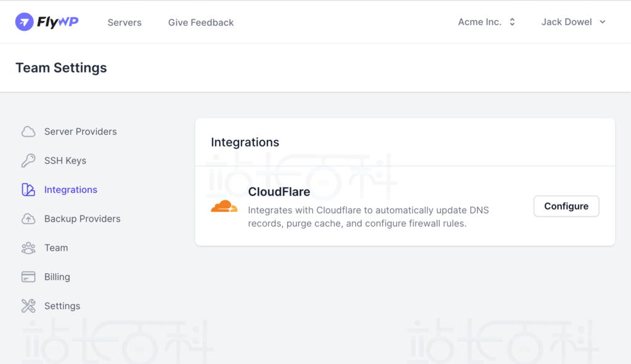Click the Integrations sidebar icon
Image resolution: width=631 pixels, height=364 pixels.
pos(28,190)
